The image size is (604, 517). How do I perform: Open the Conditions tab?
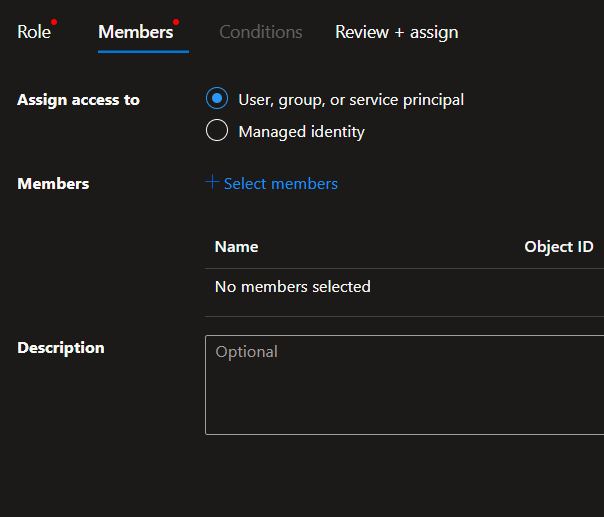[261, 32]
